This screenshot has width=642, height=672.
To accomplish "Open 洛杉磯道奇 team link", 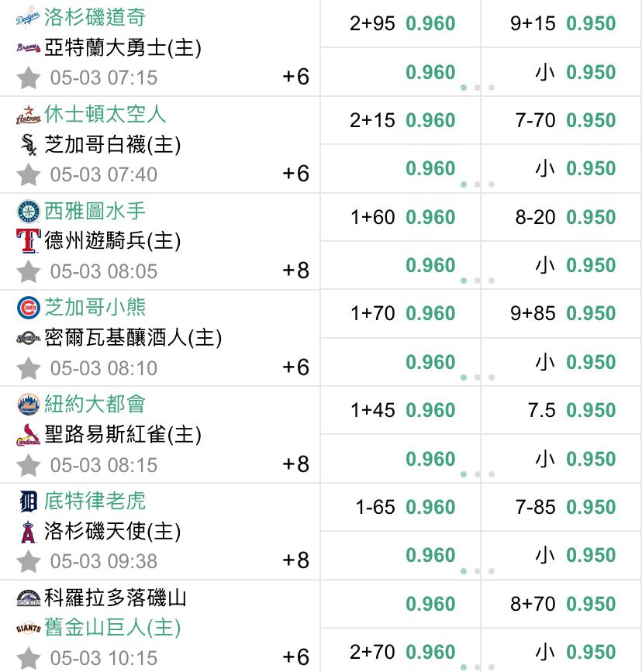I will point(95,17).
